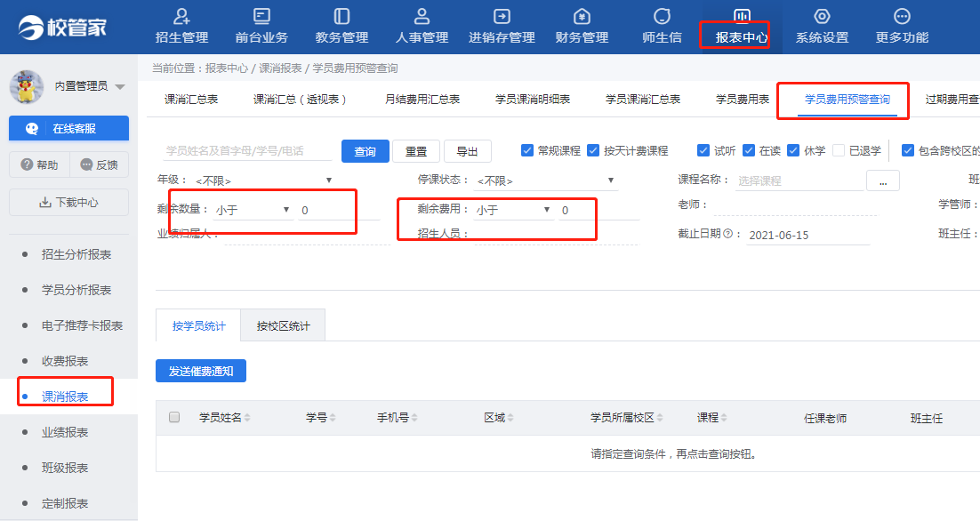Viewport: 980px width, 521px height.
Task: Sort by 学员所属校区 column arrows
Action: pyautogui.click(x=660, y=418)
